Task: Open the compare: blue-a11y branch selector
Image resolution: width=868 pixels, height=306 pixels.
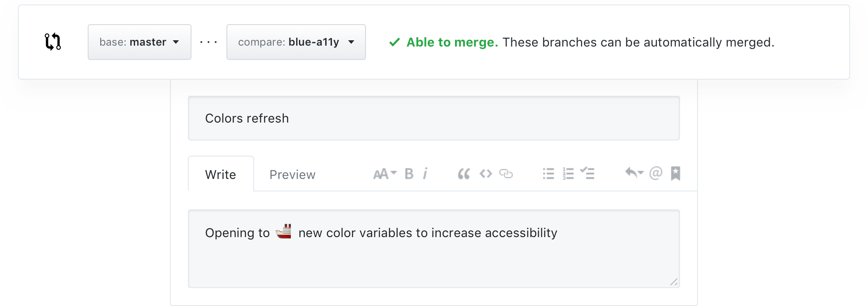Action: [x=296, y=42]
